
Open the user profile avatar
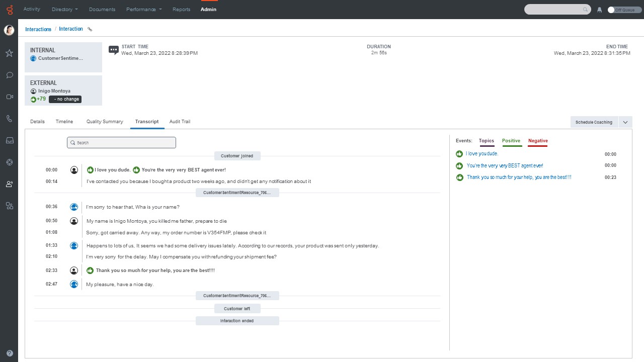[9, 30]
